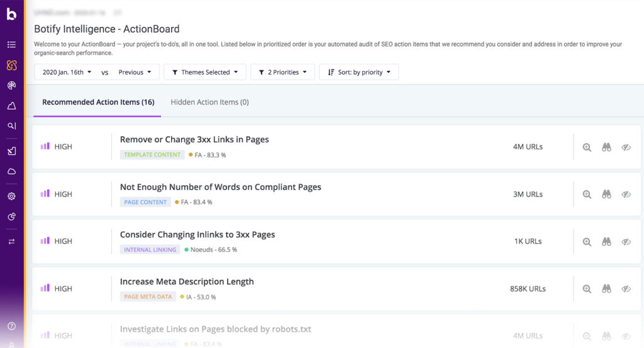Open the Botify Intelligence knot icon
Viewport: 644px width, 348px height.
pos(11,65)
